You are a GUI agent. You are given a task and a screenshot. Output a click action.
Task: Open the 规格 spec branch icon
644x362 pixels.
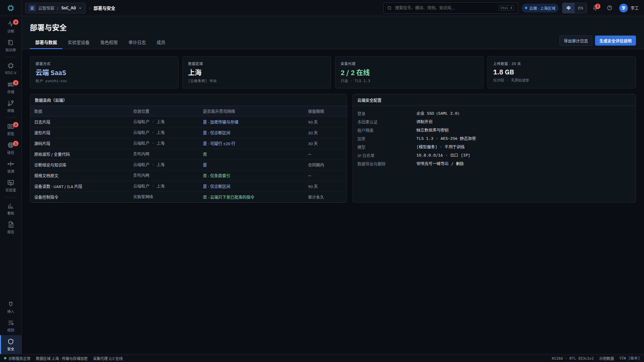11,106
